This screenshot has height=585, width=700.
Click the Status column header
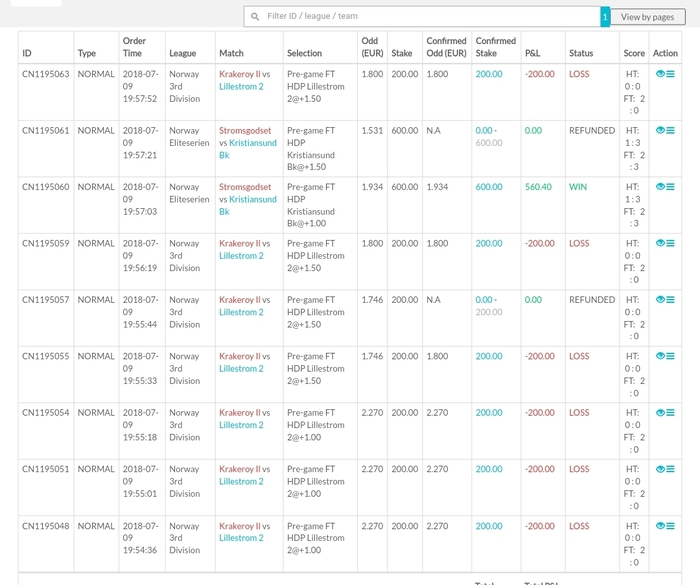pyautogui.click(x=581, y=53)
